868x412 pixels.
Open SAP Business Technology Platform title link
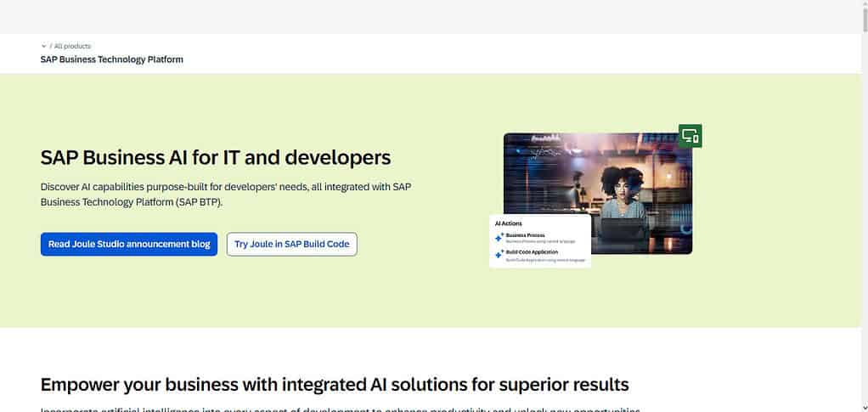pyautogui.click(x=112, y=59)
